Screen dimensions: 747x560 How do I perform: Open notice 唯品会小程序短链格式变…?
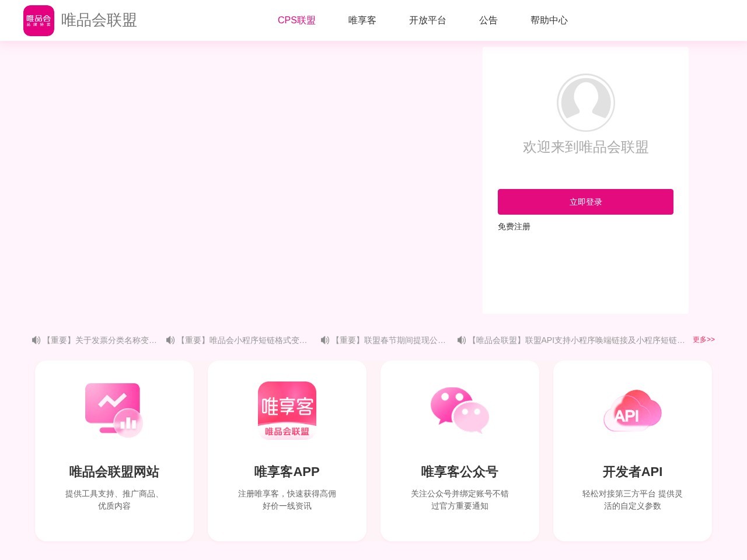243,340
